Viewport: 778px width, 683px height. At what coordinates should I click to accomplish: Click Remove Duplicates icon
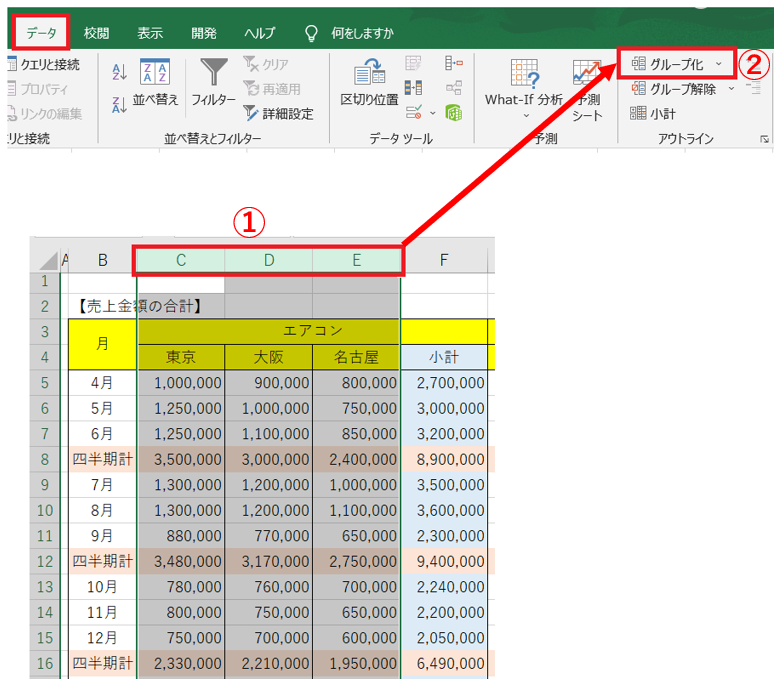pos(413,88)
